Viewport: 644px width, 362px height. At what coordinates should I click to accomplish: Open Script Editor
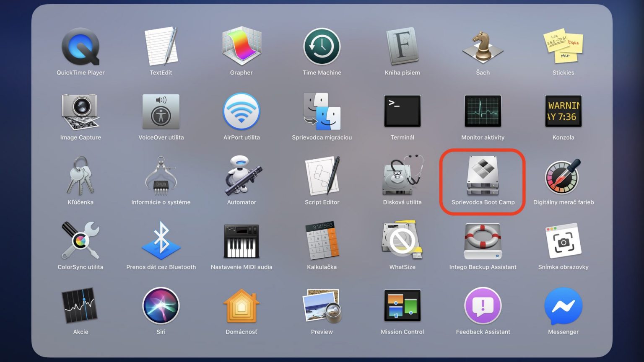[322, 176]
